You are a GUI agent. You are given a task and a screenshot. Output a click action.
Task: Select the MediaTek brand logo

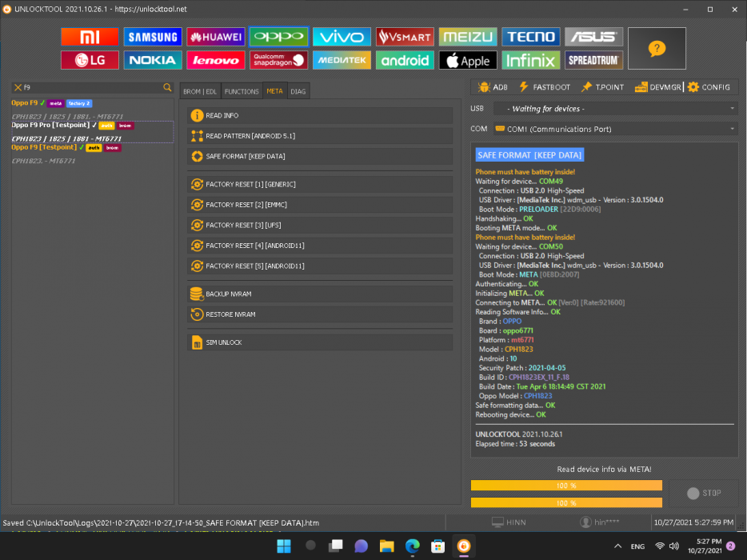pyautogui.click(x=342, y=60)
